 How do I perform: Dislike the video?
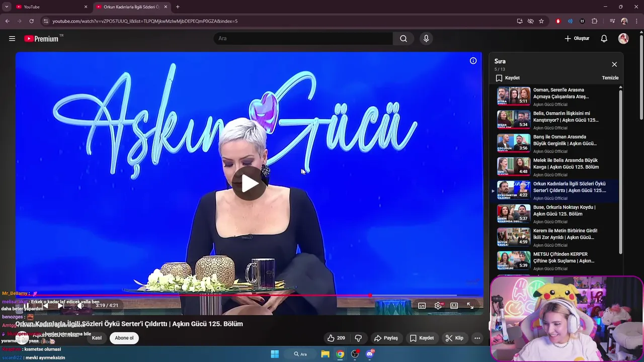(x=358, y=338)
